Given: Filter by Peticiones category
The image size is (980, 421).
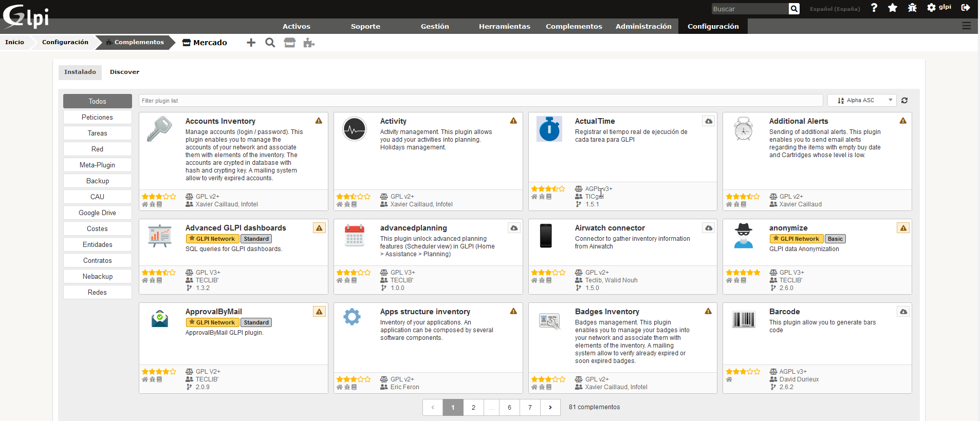Looking at the screenshot, I should click(98, 117).
